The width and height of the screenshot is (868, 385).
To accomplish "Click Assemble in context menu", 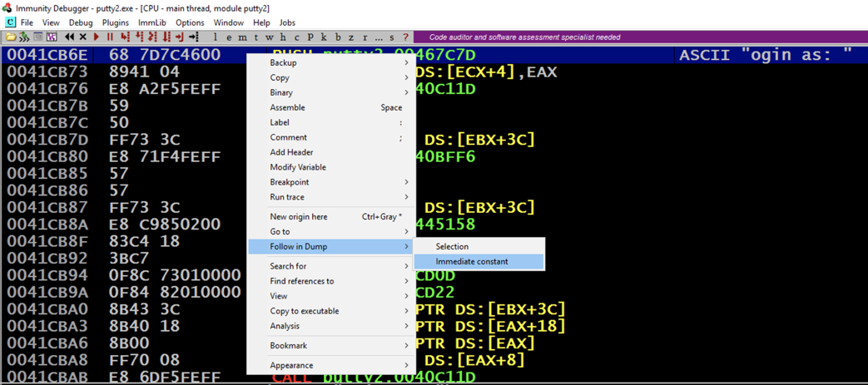I will click(288, 108).
